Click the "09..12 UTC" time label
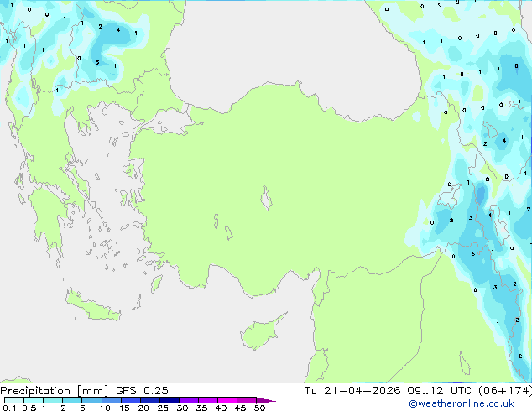The height and width of the screenshot is (411, 532). (x=440, y=391)
